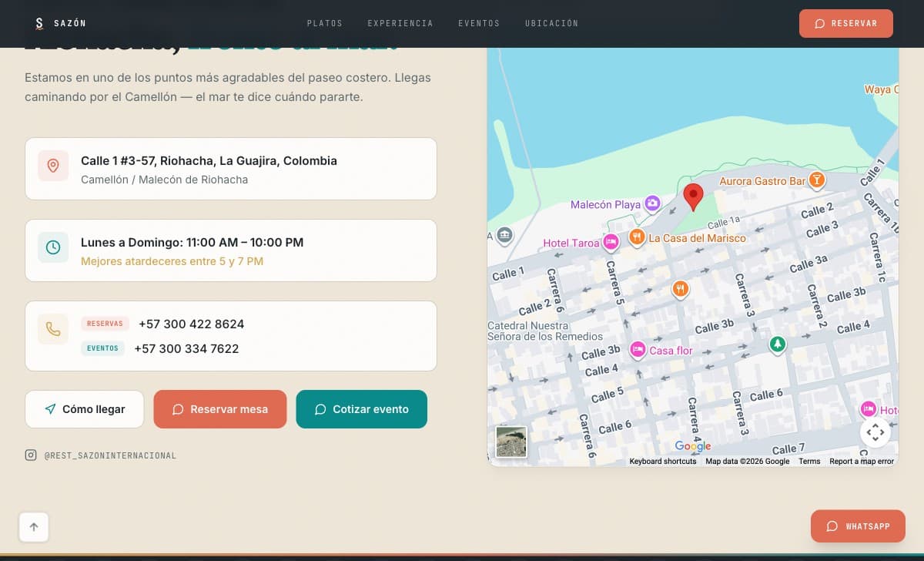Click the red location pin on the map
The height and width of the screenshot is (561, 924).
(x=693, y=196)
